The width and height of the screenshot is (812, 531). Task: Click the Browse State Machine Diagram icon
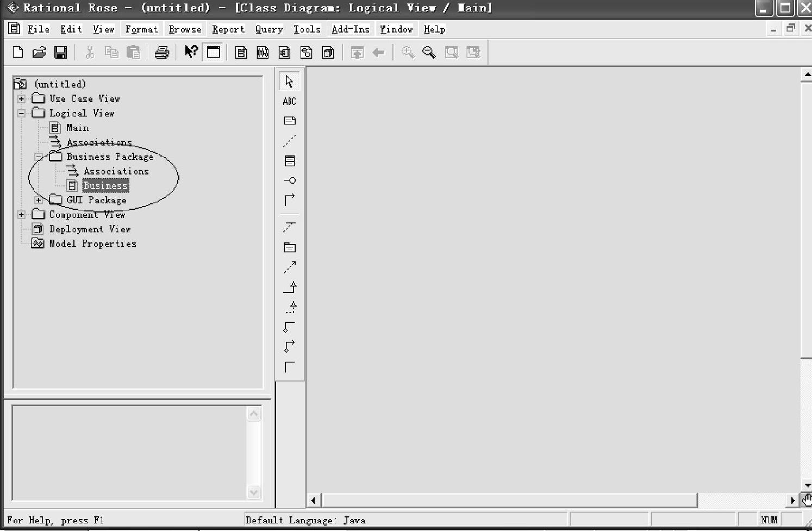click(306, 52)
